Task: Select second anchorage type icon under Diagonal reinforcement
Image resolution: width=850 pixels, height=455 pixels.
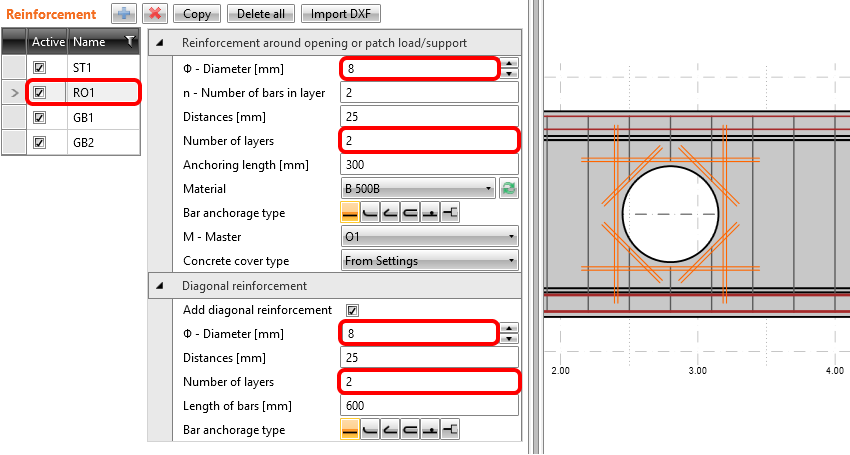Action: coord(370,430)
